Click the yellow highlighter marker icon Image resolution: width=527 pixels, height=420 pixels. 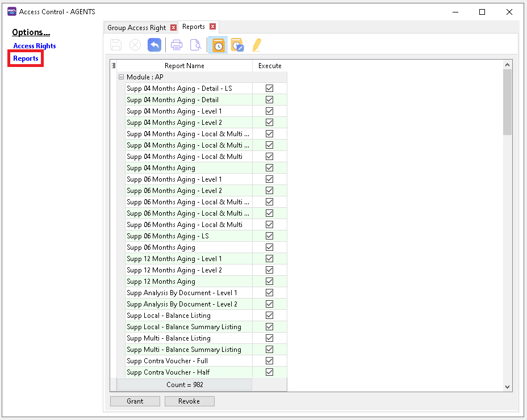tap(257, 45)
